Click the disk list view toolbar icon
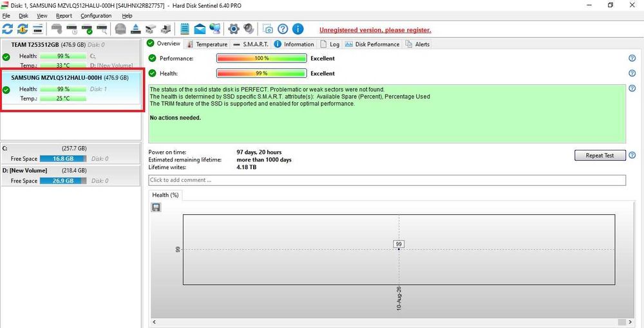This screenshot has width=644, height=328. point(38,29)
